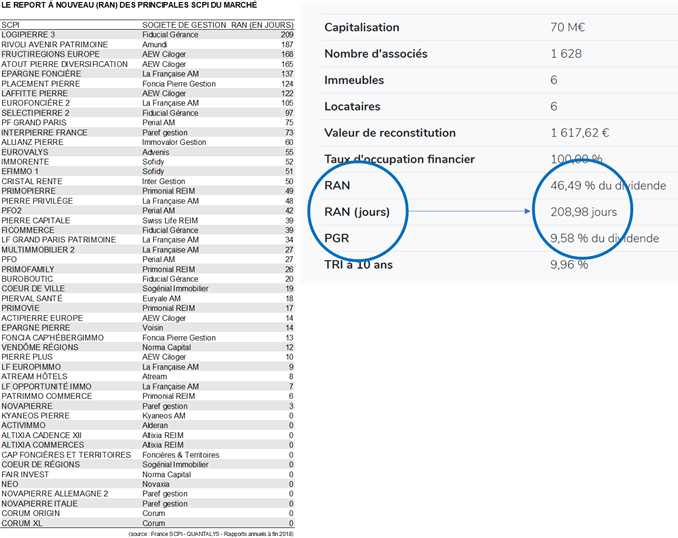This screenshot has width=678, height=538.
Task: Click PATRIMMO COMMERCE entry
Action: pyautogui.click(x=47, y=396)
